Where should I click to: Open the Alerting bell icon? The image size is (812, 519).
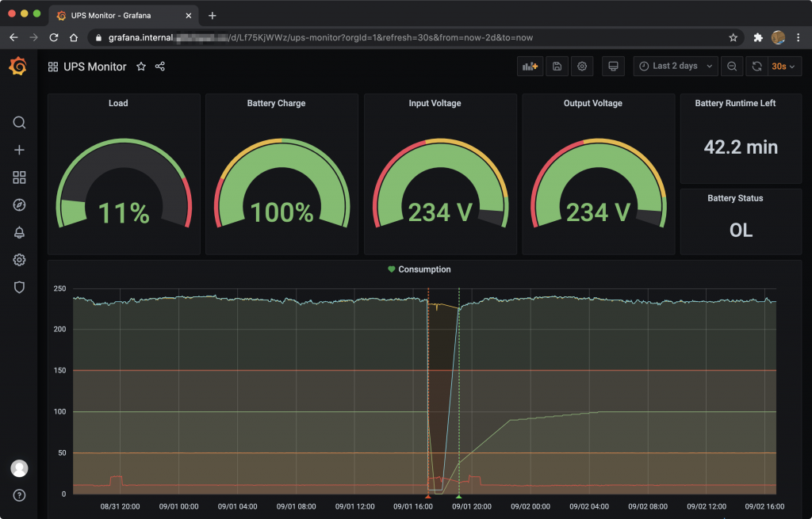coord(20,232)
